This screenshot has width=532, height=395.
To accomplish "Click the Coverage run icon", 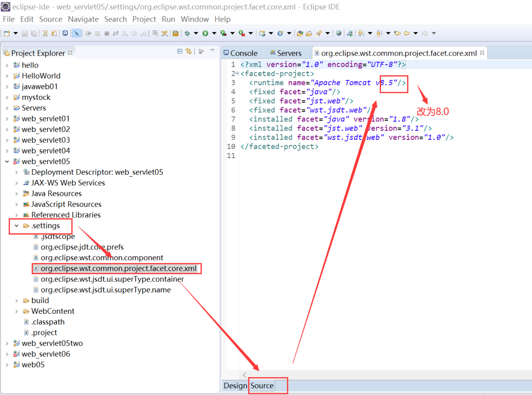I will click(224, 33).
